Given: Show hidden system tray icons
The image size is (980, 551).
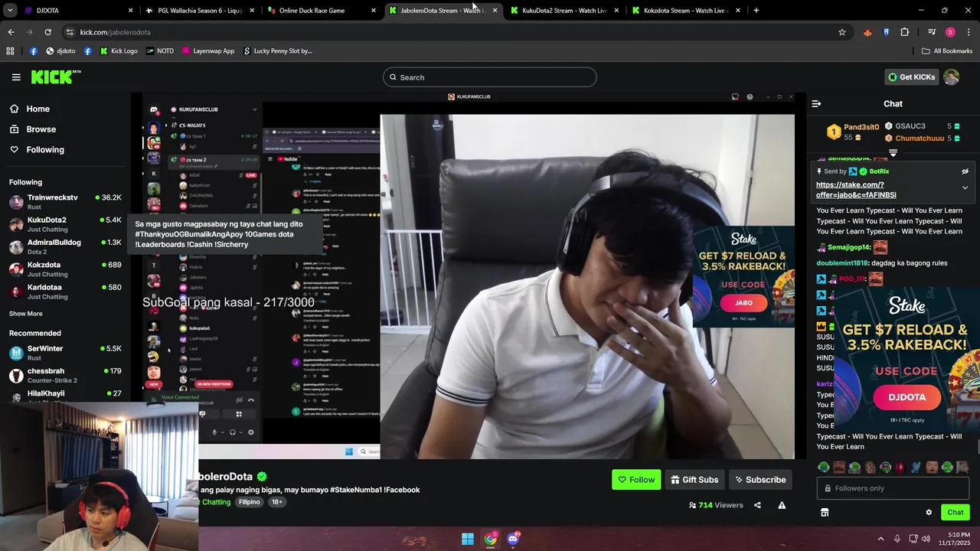Looking at the screenshot, I should click(880, 539).
